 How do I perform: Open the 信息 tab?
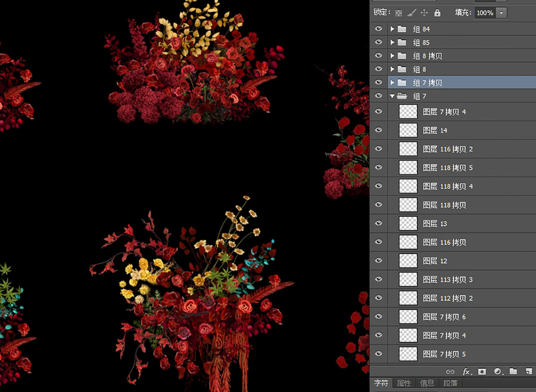427,383
